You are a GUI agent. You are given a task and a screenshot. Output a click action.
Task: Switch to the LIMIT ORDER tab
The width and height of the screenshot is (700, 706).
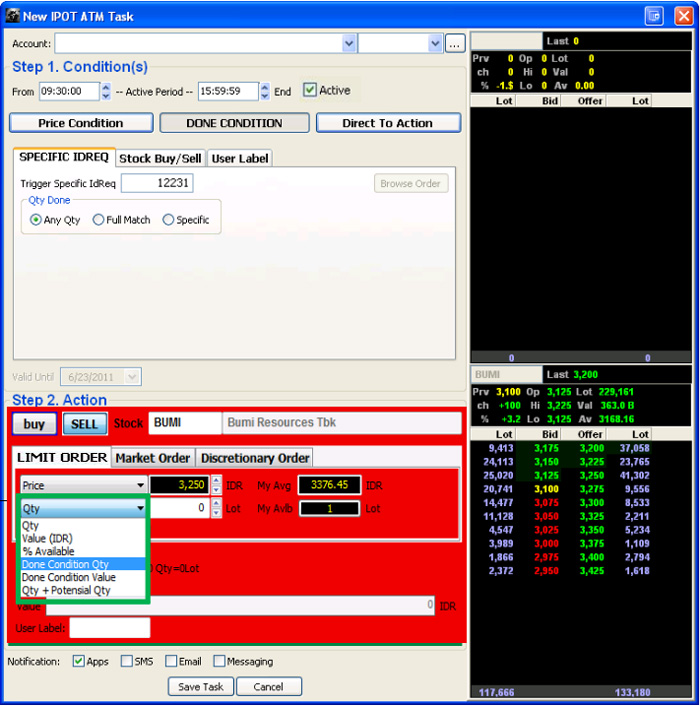[62, 457]
